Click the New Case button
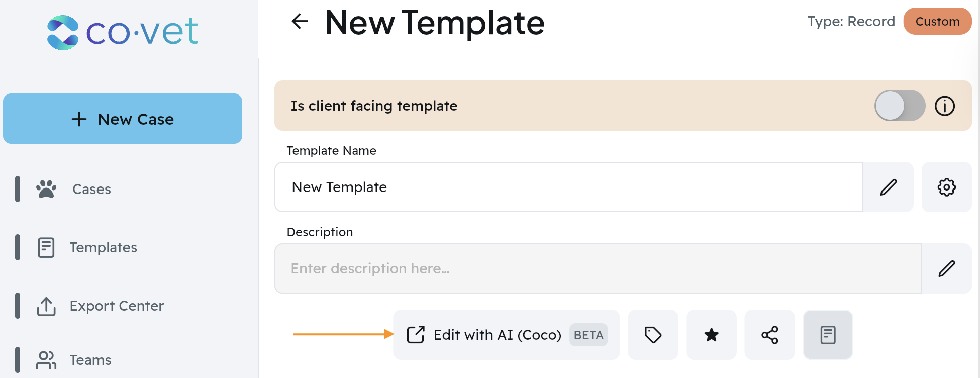This screenshot has height=378, width=980. tap(123, 119)
